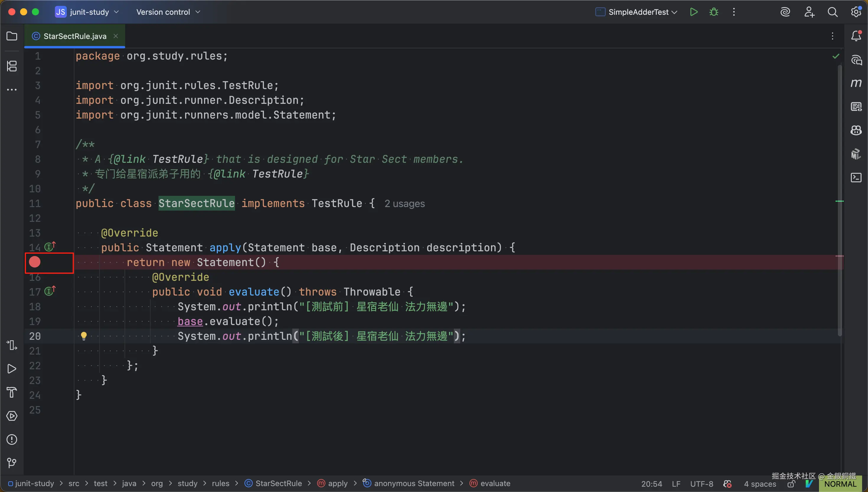Open the Notifications bell
Viewport: 868px width, 492px height.
click(x=856, y=36)
